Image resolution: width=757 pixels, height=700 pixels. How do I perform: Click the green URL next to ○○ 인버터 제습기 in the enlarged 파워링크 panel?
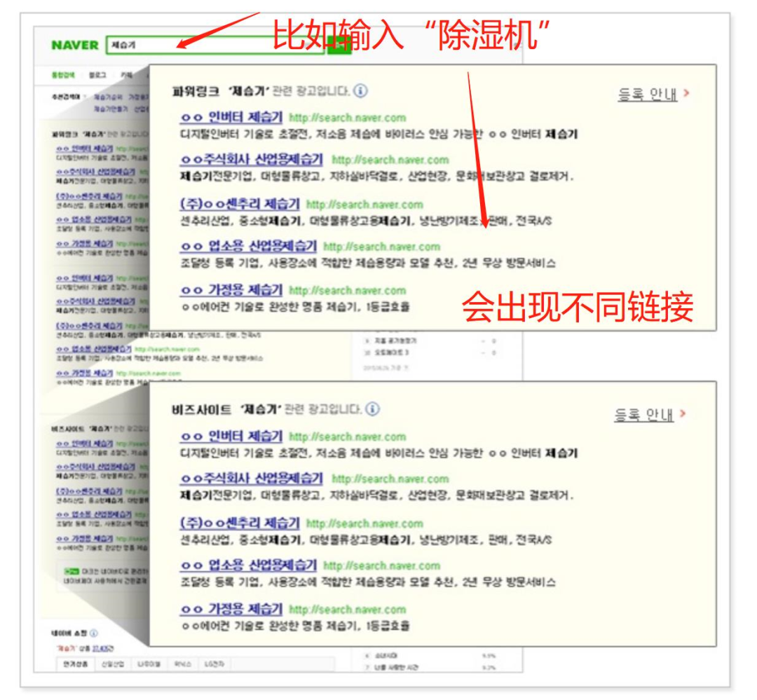coord(348,118)
